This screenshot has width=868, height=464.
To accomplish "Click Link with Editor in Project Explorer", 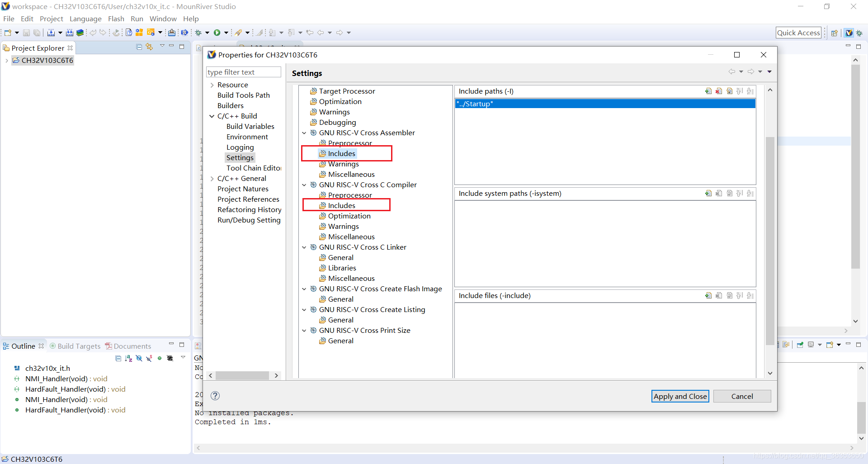I will point(149,47).
